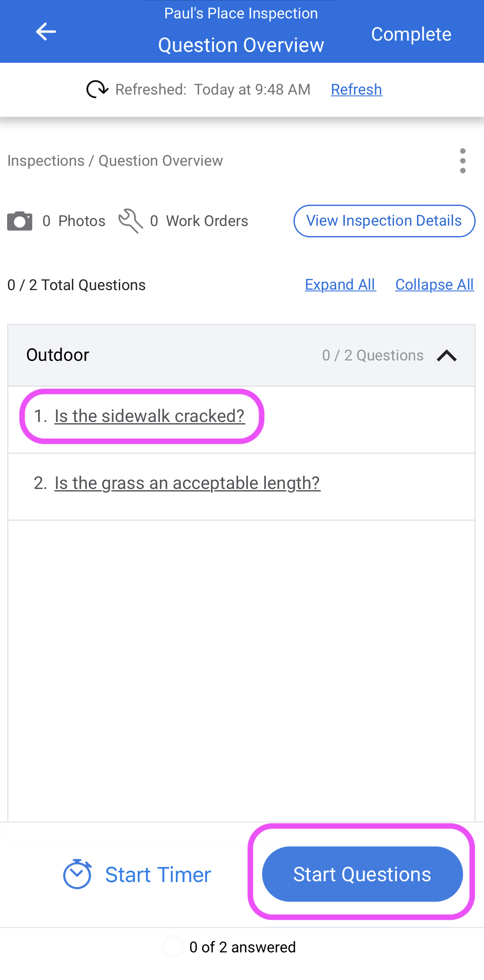Screen dimensions: 484x980
Task: Open the three-dot more options menu
Action: tap(462, 161)
